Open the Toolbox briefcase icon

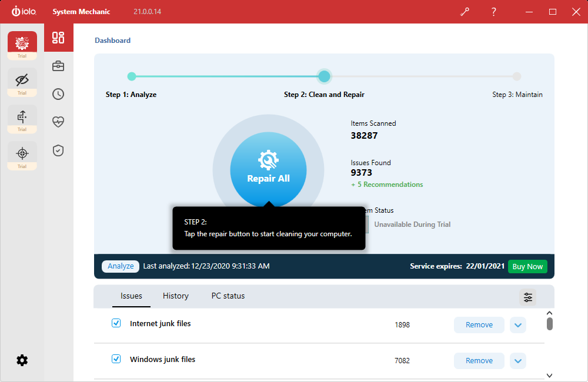point(58,66)
